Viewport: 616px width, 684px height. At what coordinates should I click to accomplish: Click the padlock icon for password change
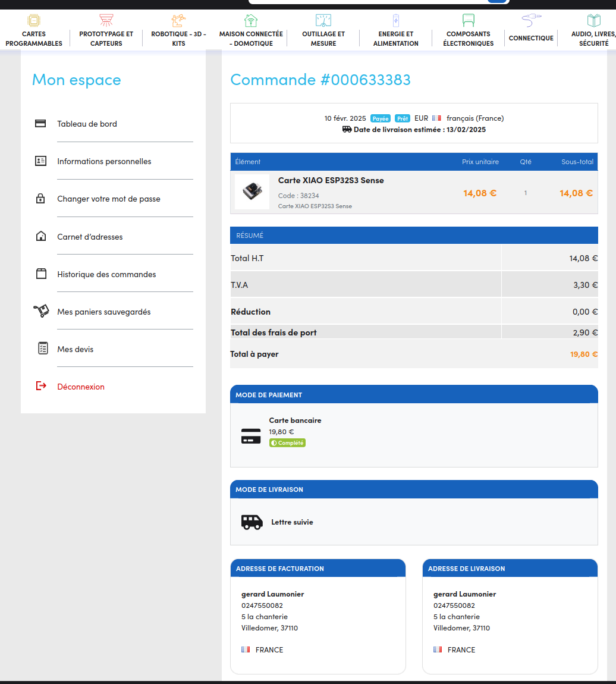pyautogui.click(x=40, y=199)
